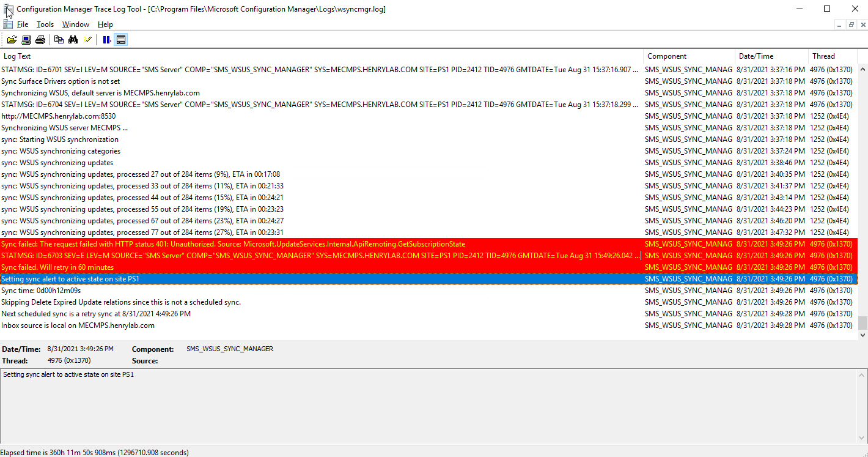Open the File menu
This screenshot has width=868, height=457.
coord(23,24)
